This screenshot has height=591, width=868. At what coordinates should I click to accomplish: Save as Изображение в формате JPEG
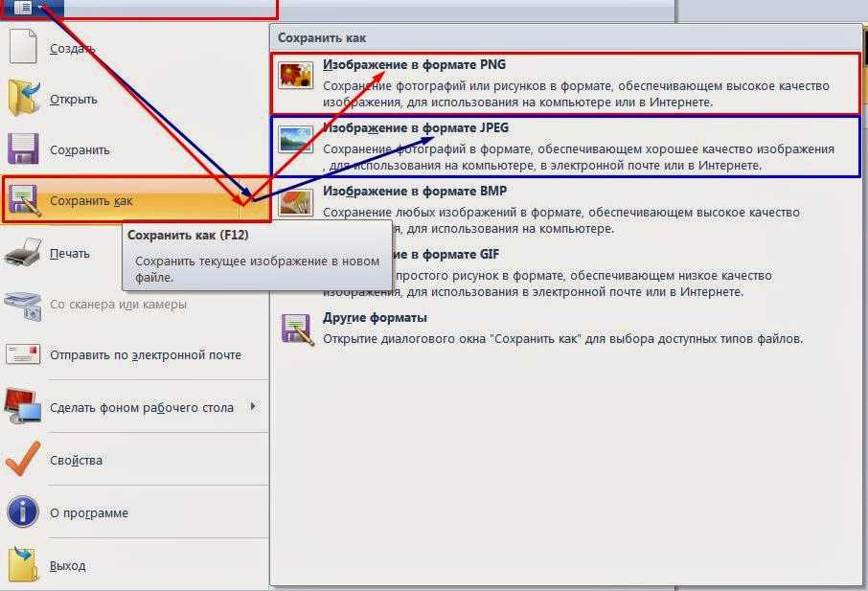(566, 147)
